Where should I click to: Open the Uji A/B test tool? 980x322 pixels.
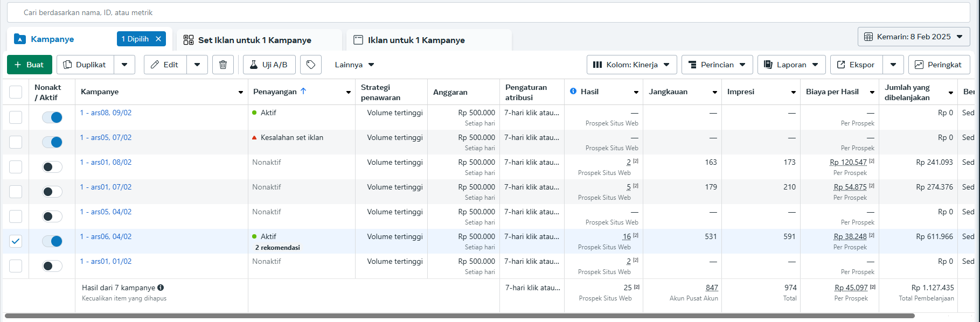pyautogui.click(x=269, y=65)
